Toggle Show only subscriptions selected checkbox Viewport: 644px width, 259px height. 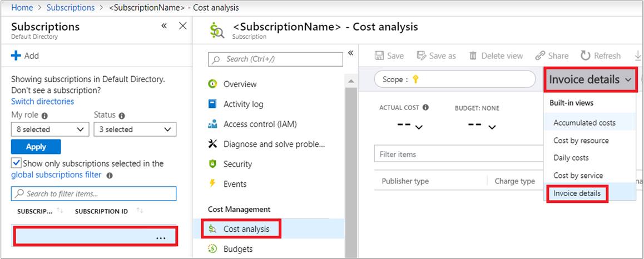(16, 163)
